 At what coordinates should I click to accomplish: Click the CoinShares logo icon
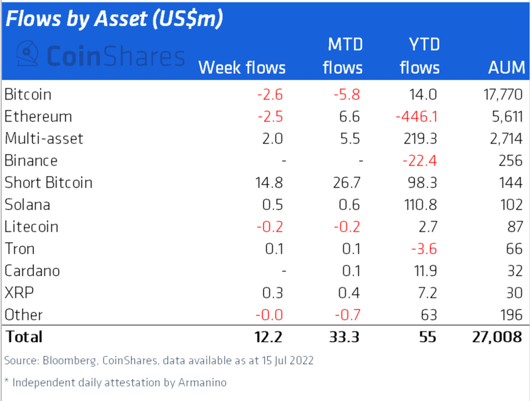tap(28, 54)
